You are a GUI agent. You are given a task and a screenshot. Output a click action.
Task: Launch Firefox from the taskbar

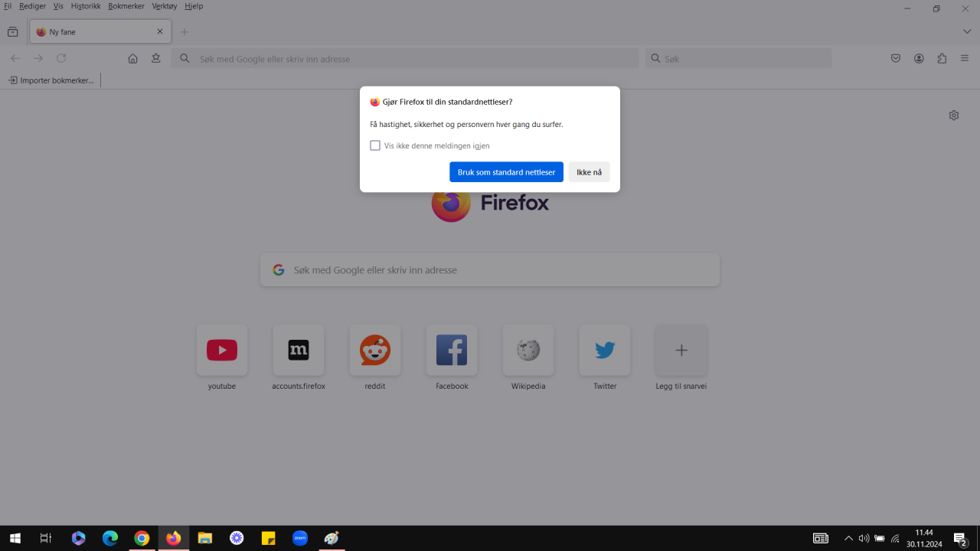click(173, 538)
